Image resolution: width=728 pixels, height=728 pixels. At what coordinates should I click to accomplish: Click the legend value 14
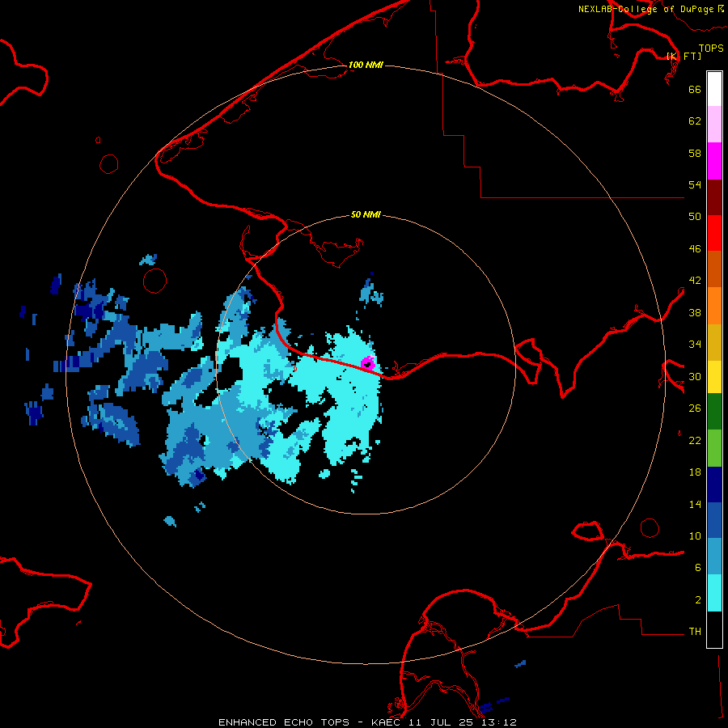[x=695, y=504]
